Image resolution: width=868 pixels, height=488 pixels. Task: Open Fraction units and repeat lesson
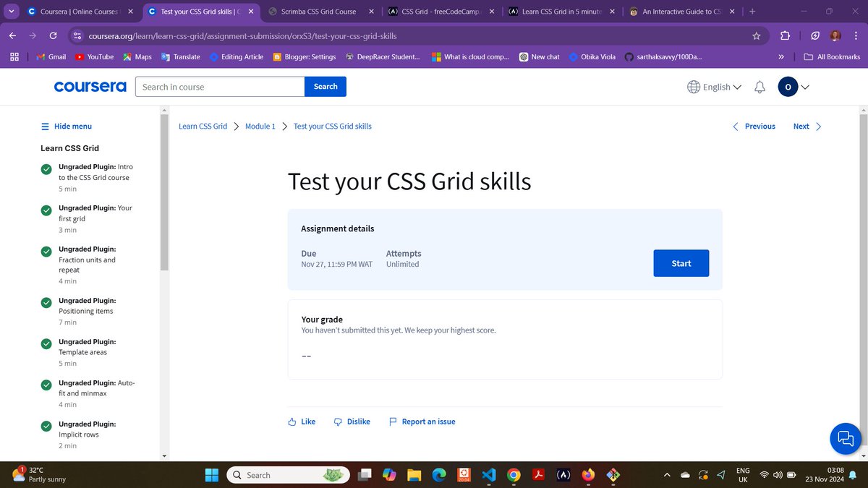[87, 265]
